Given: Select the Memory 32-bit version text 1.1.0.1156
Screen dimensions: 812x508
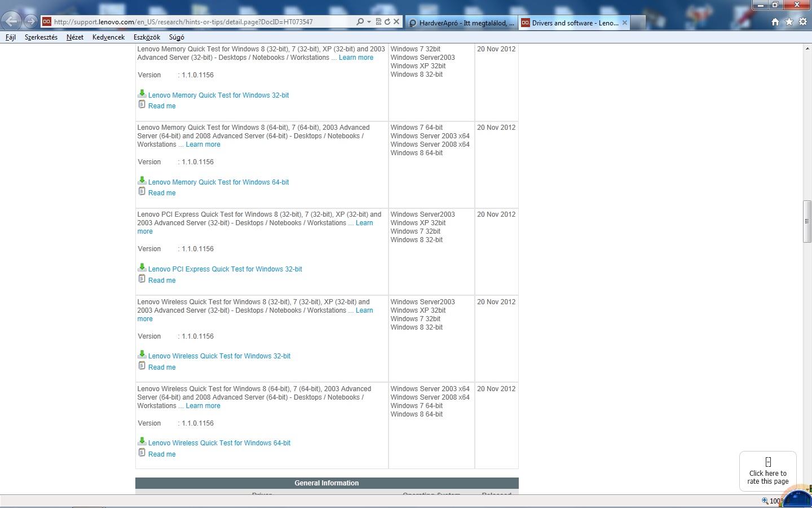Looking at the screenshot, I should [197, 75].
